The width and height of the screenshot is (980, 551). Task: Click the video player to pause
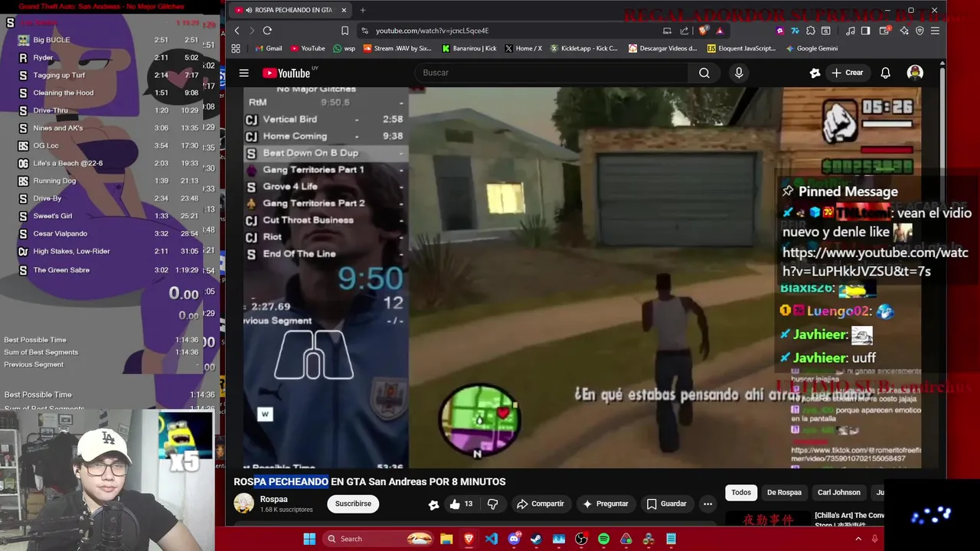(x=582, y=277)
